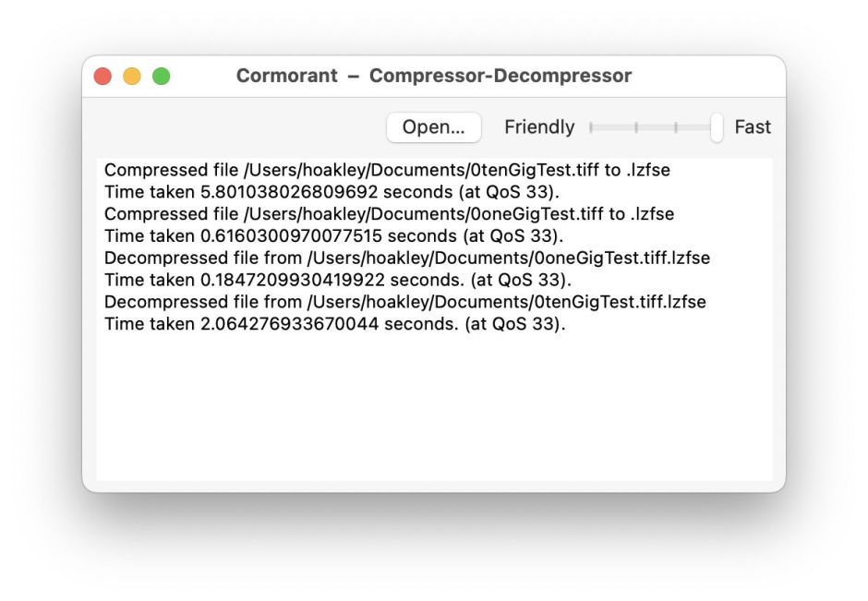868x601 pixels.
Task: Click the decompressed 0oneGigTest.tiff.lzfse line
Action: (406, 258)
